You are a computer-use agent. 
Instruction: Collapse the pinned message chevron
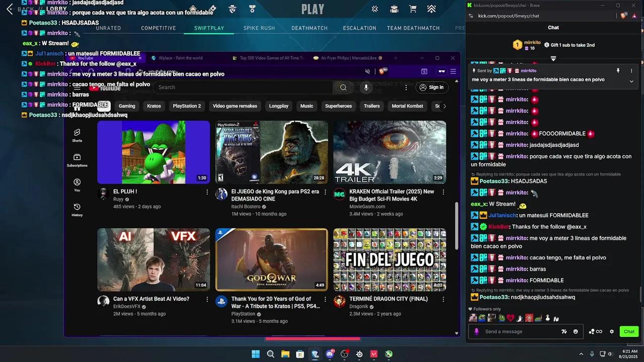pyautogui.click(x=631, y=81)
